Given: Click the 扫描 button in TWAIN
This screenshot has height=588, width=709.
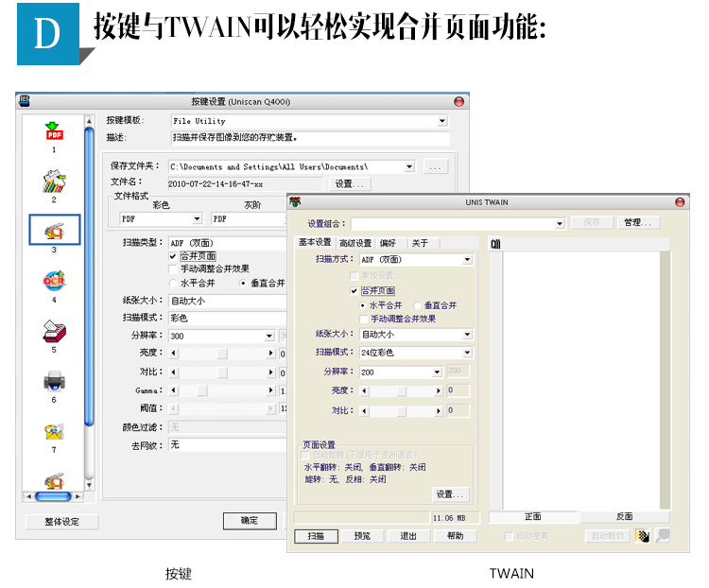Looking at the screenshot, I should click(316, 536).
